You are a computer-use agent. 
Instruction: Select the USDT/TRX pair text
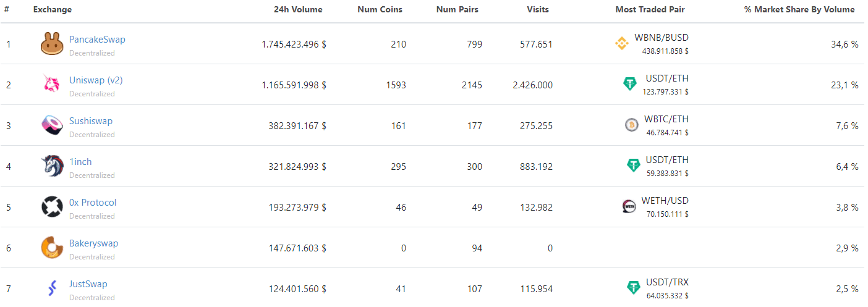[x=667, y=282]
